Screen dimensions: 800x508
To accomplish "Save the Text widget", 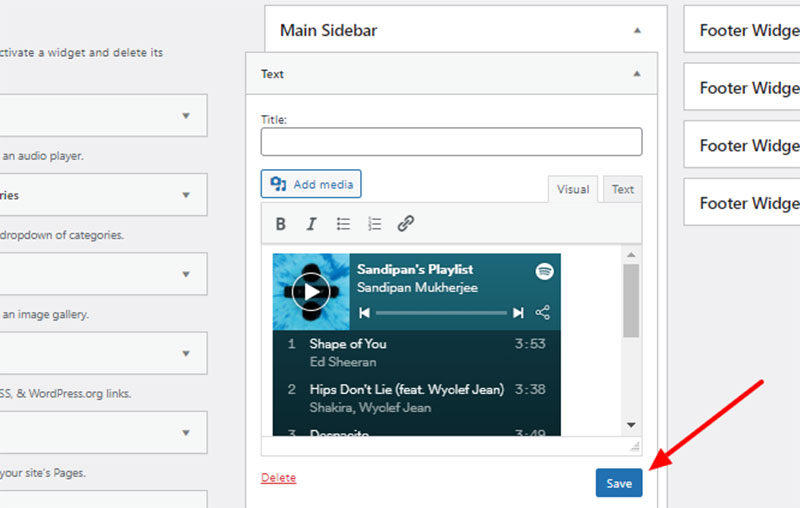I will (x=619, y=482).
